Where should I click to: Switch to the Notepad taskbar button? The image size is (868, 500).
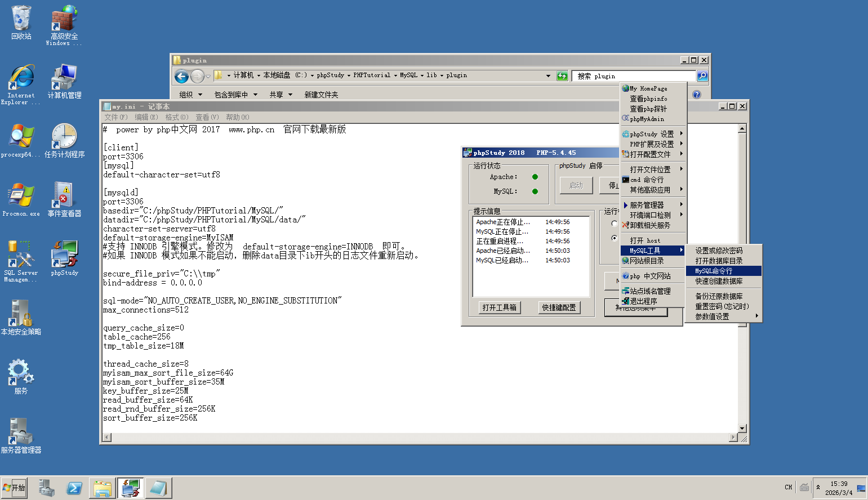pyautogui.click(x=158, y=488)
